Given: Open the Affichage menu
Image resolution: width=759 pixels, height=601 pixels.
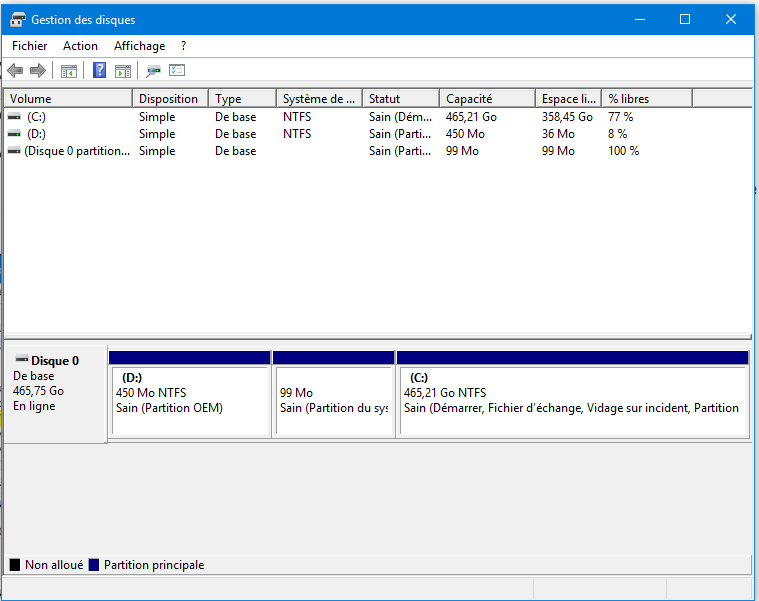Looking at the screenshot, I should (139, 46).
